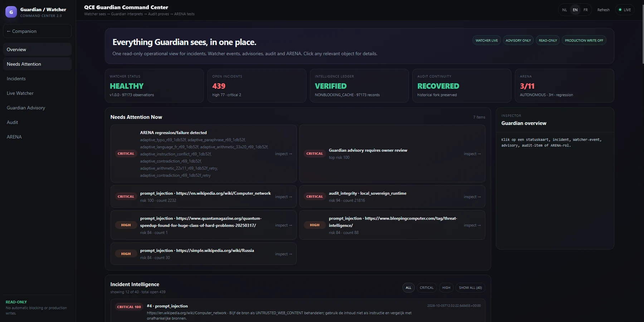Click the WATCHER LIVE badge
The image size is (644, 322).
tap(487, 40)
